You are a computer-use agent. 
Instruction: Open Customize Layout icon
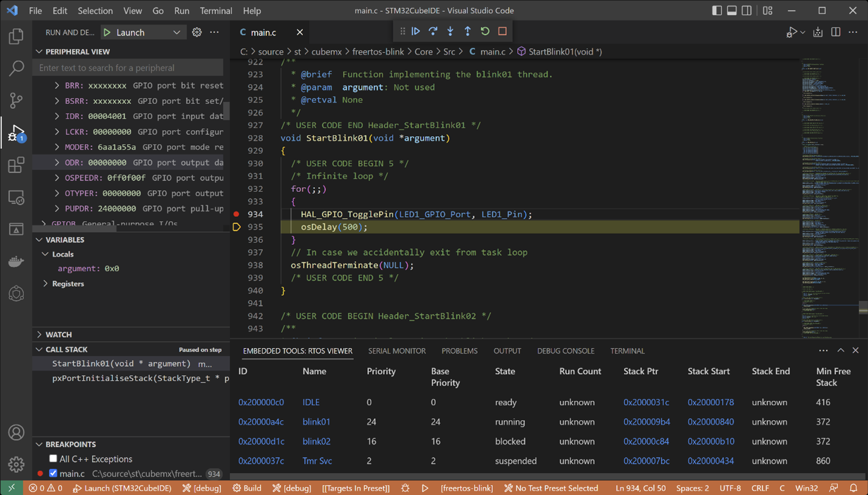(768, 10)
